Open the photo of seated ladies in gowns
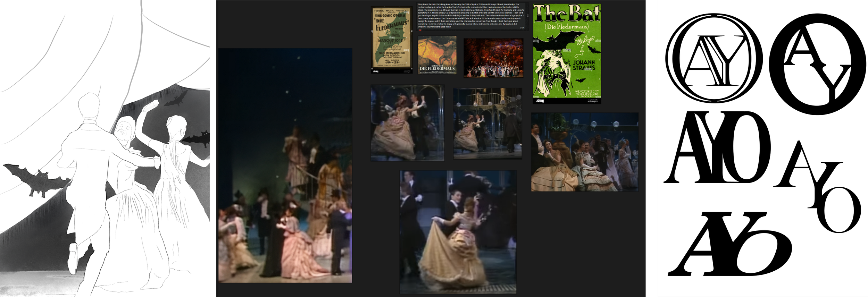The width and height of the screenshot is (868, 297). (585, 152)
